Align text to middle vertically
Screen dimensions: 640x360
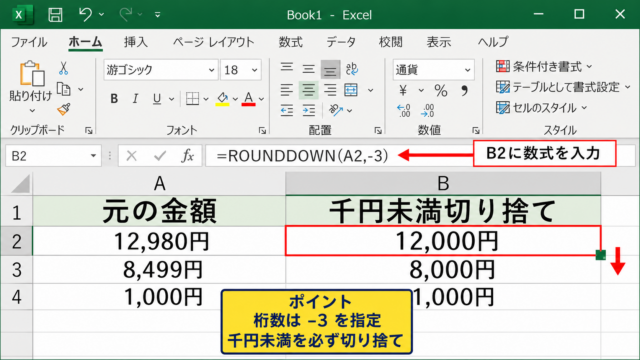pos(309,69)
